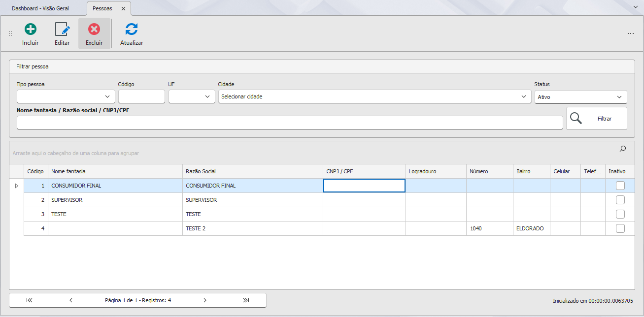Viewport: 644px width, 317px height.
Task: Toggle Inativo checkbox for SUPERVISOR
Action: click(x=620, y=200)
